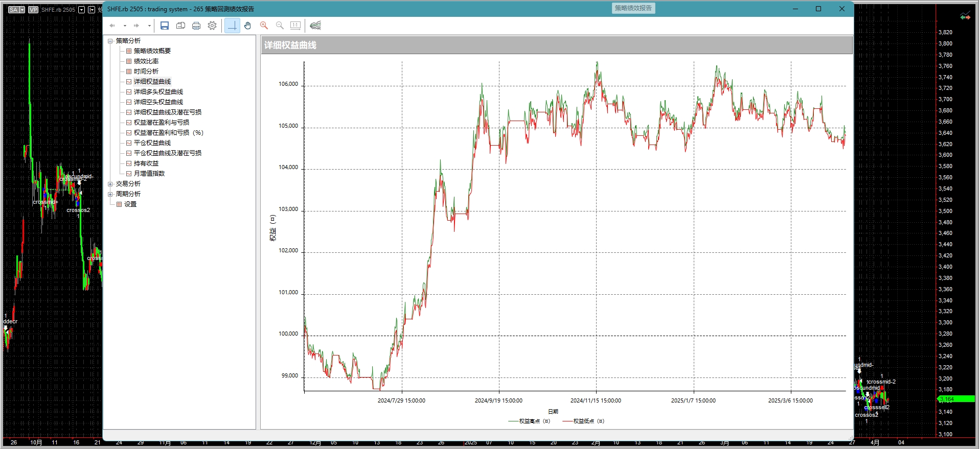Click the VP button in background chart window

[x=33, y=10]
